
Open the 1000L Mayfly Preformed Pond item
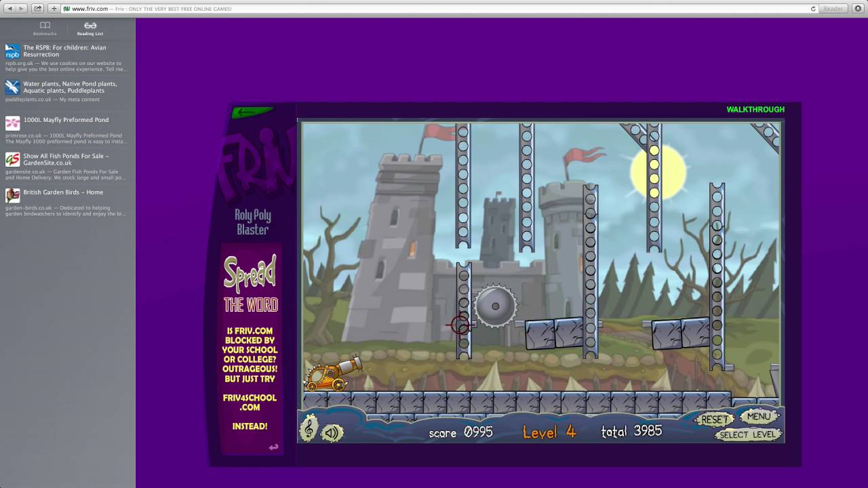[67, 130]
